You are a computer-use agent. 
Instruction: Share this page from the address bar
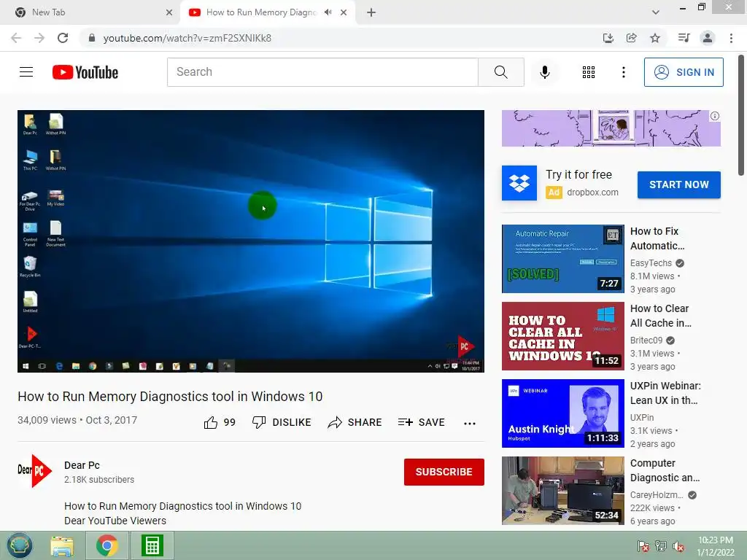(631, 38)
